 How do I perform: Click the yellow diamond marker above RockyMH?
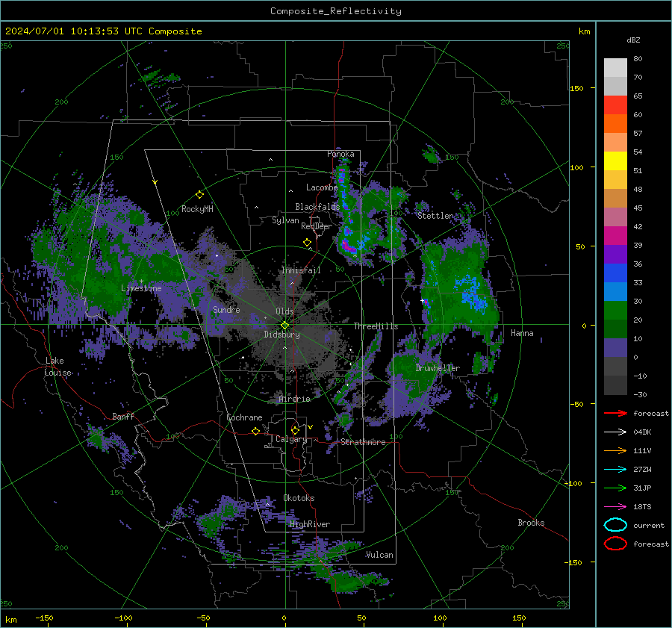(x=199, y=195)
